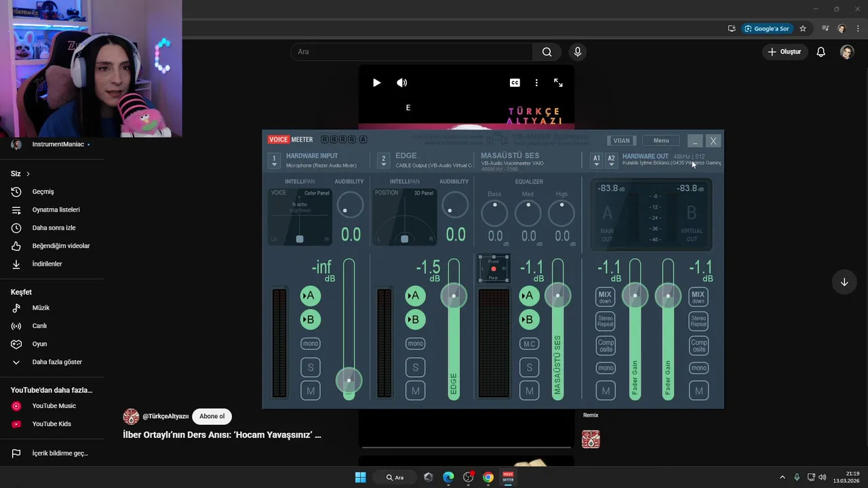The height and width of the screenshot is (488, 868).
Task: Open Voicemeeter from the taskbar
Action: 508,477
